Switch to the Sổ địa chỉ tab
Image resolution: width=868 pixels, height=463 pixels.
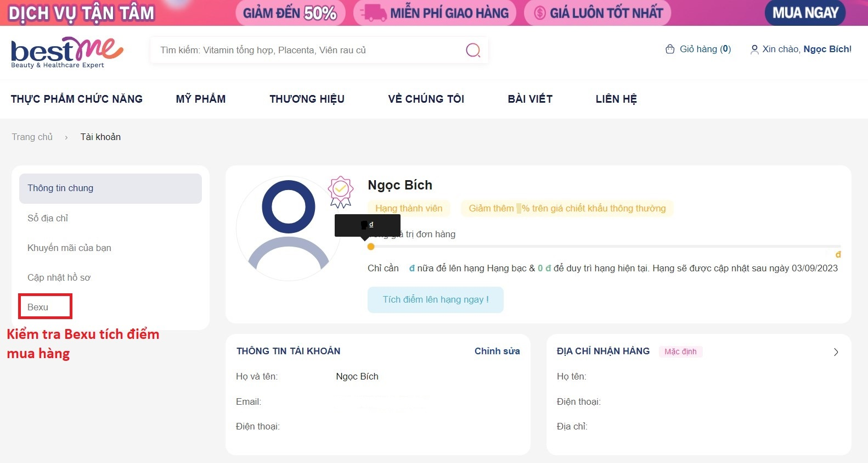coord(47,218)
